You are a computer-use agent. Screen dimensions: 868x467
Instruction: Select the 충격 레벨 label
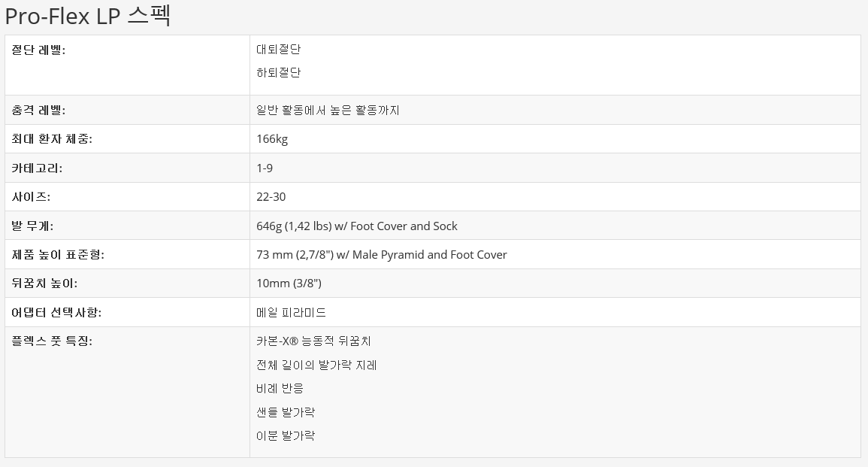[x=39, y=110]
